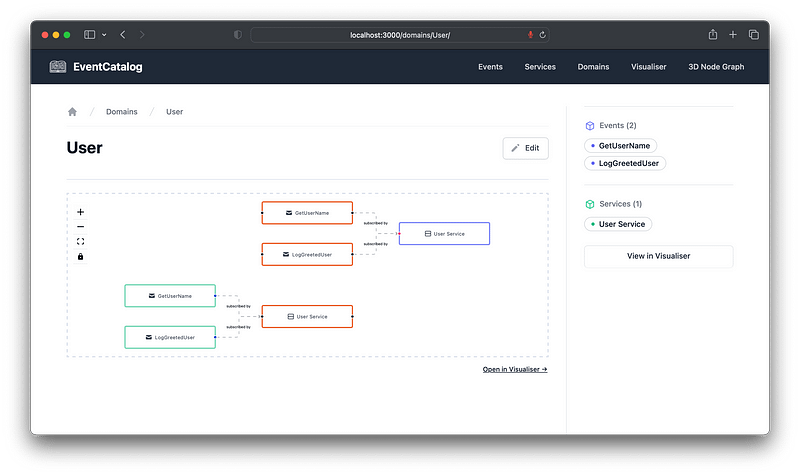800x475 pixels.
Task: Toggle the Safari sidebar button
Action: (89, 35)
